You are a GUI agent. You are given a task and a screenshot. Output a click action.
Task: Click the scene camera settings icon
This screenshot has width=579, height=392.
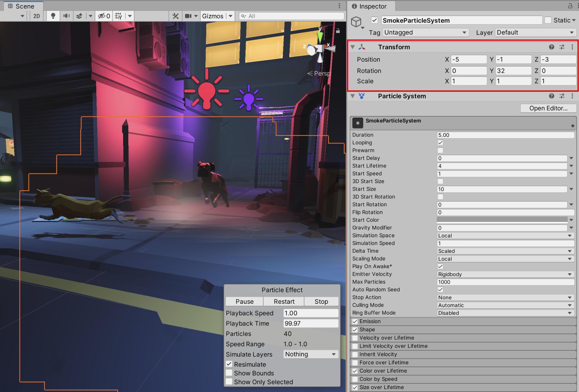coord(188,16)
